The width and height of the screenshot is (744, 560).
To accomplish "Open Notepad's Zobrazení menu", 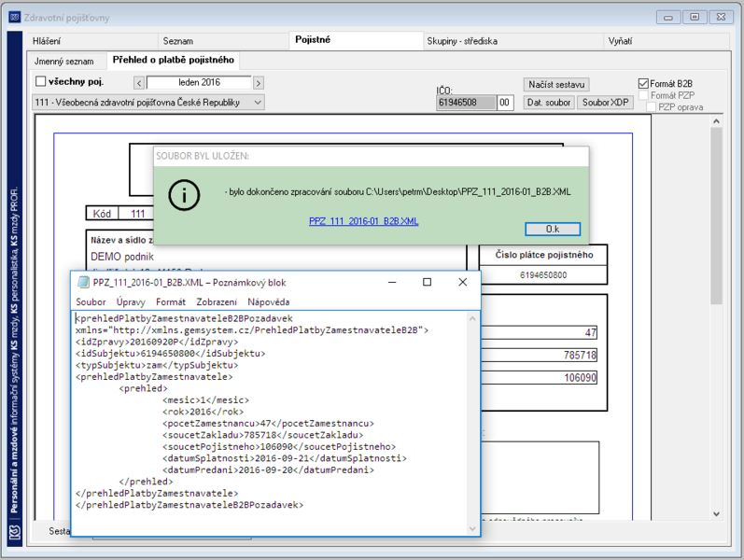I will click(217, 301).
